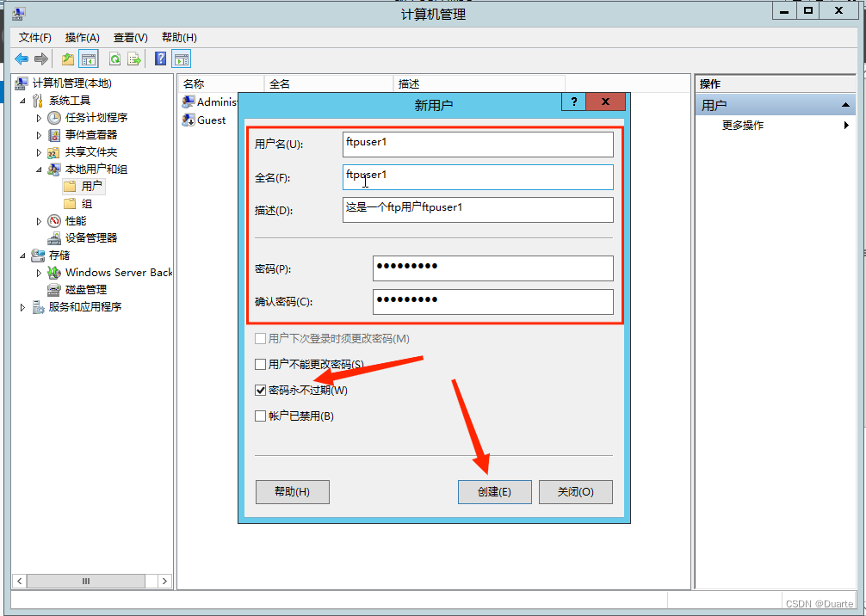Tick the 用户不能更改密码(S) checkbox

click(261, 364)
